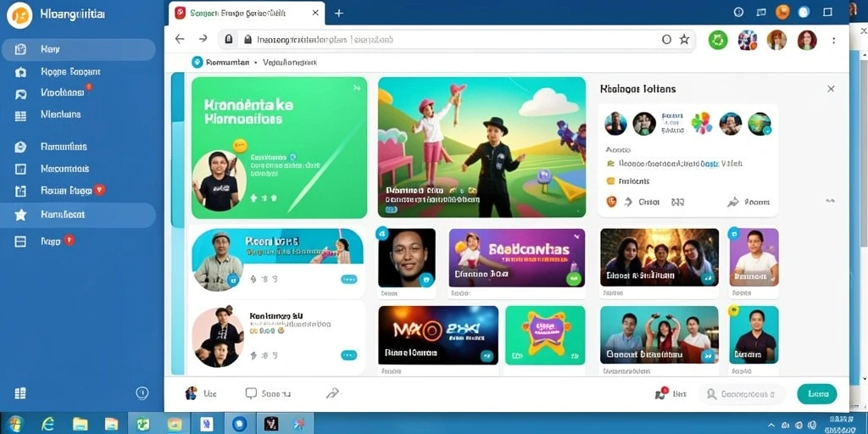Click the speech bubble icon in the bottom bar
The height and width of the screenshot is (434, 868).
251,393
